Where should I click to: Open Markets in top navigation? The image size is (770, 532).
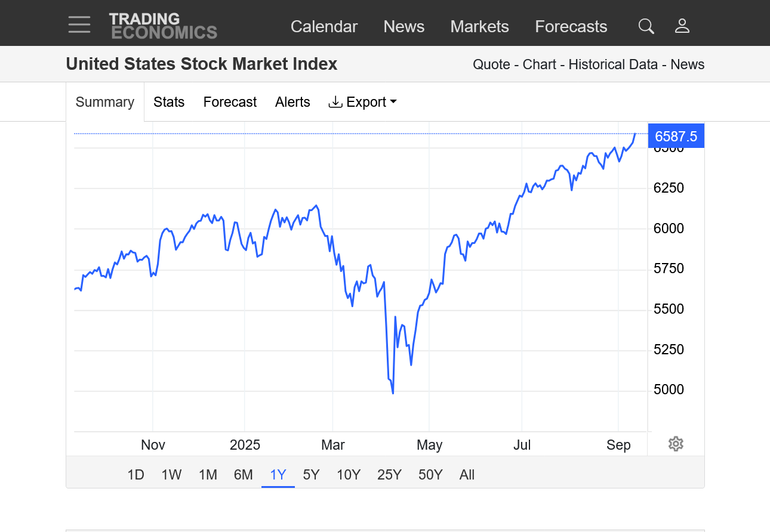click(x=479, y=27)
